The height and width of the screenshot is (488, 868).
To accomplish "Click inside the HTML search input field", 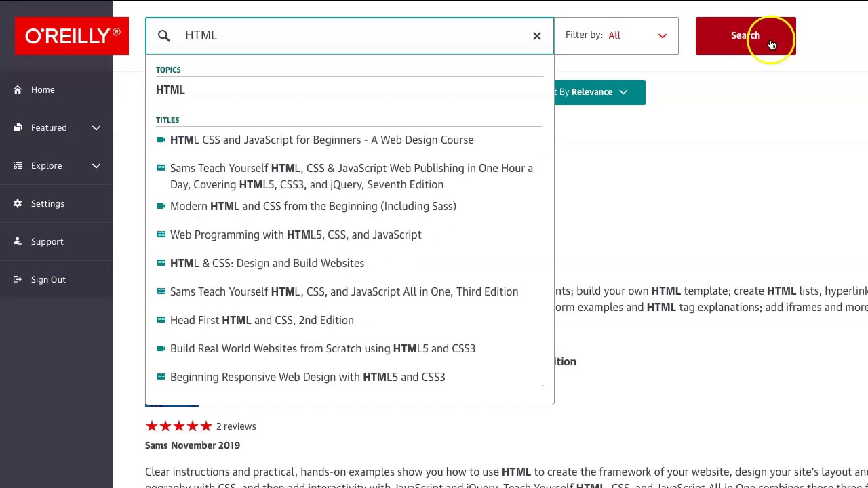I will tap(353, 35).
